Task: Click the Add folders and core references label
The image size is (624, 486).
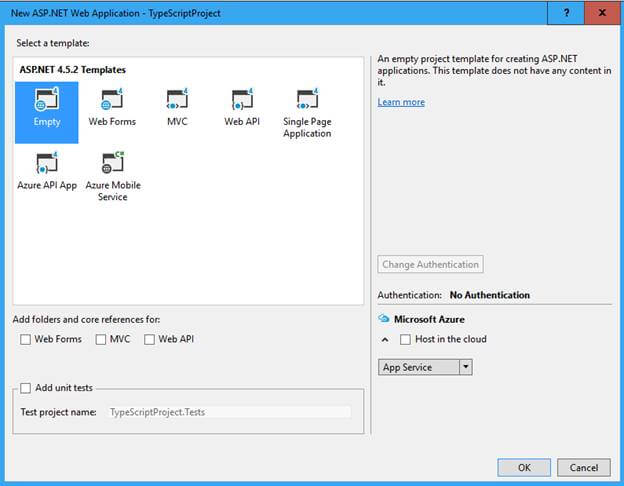Action: [86, 319]
